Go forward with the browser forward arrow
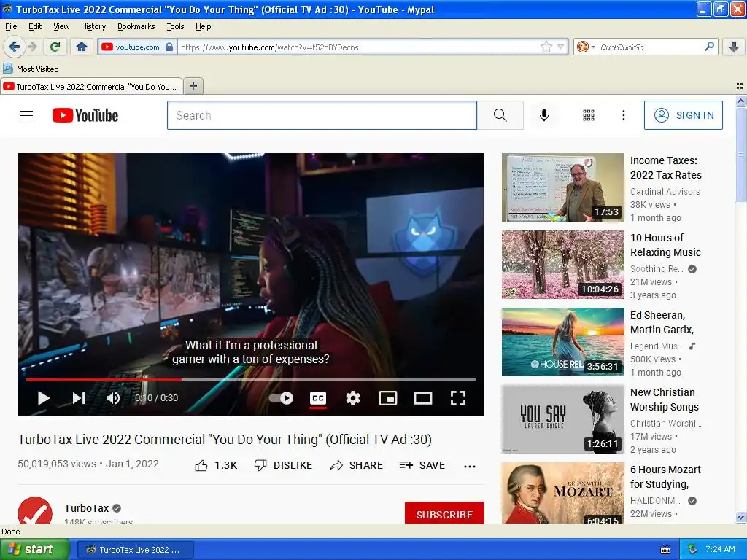Screen dimensions: 747x560 coord(32,47)
